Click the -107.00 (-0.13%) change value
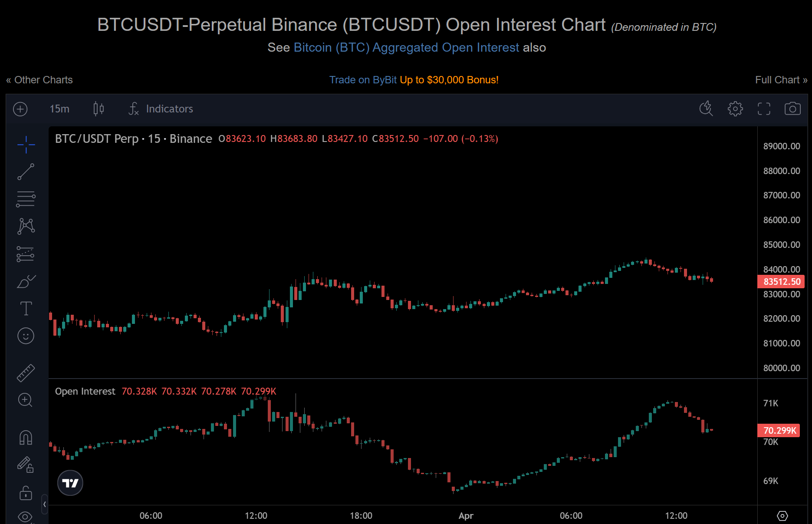 click(x=460, y=138)
